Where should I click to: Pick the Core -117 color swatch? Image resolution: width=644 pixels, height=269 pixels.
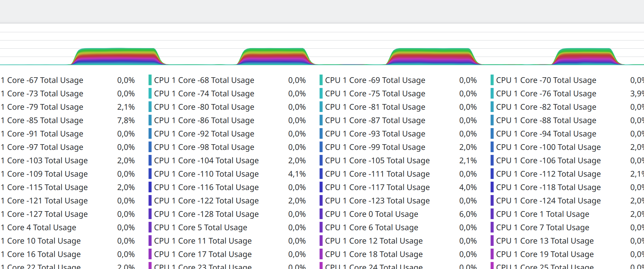(x=321, y=187)
